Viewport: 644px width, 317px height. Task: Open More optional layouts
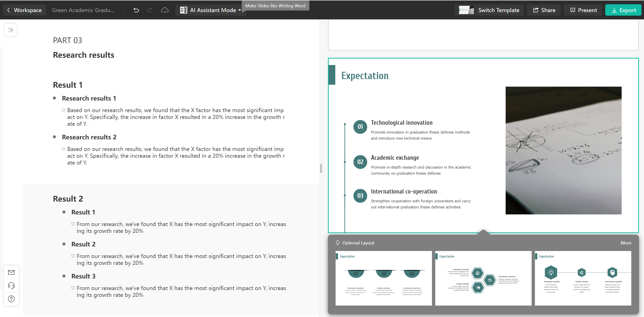[626, 243]
